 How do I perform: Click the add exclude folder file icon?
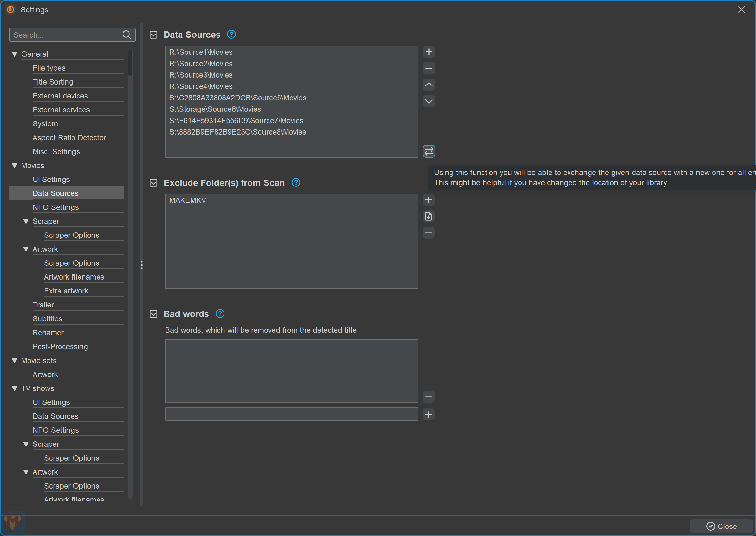(428, 217)
